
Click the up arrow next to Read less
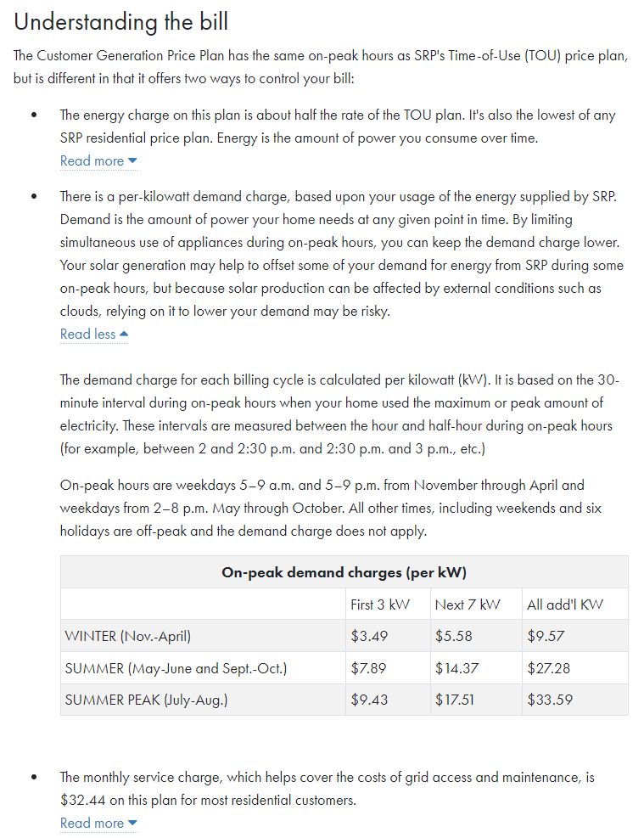pyautogui.click(x=124, y=335)
